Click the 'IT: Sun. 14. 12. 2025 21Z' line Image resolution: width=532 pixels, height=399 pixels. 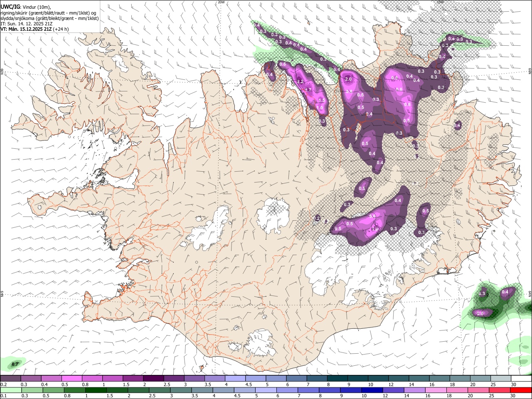[x=26, y=24]
